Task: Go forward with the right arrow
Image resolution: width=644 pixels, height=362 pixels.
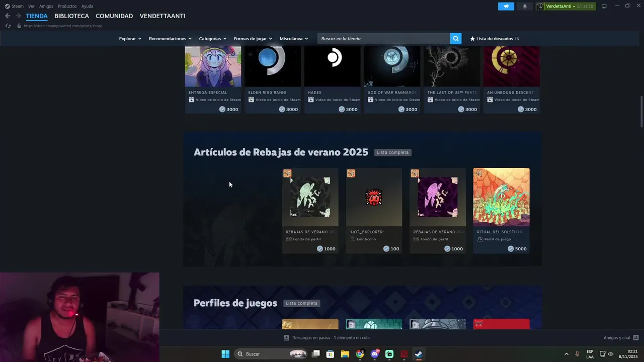Action: pos(18,16)
